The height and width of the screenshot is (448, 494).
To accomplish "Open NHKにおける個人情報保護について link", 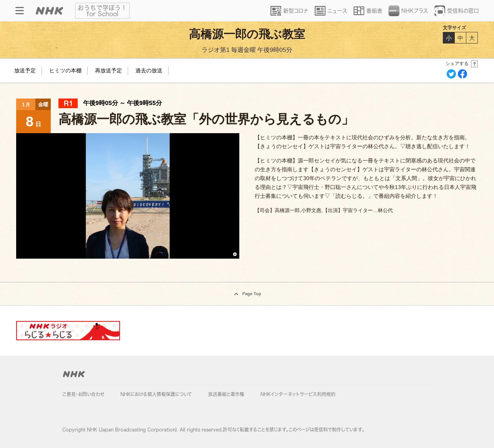I will [x=156, y=394].
